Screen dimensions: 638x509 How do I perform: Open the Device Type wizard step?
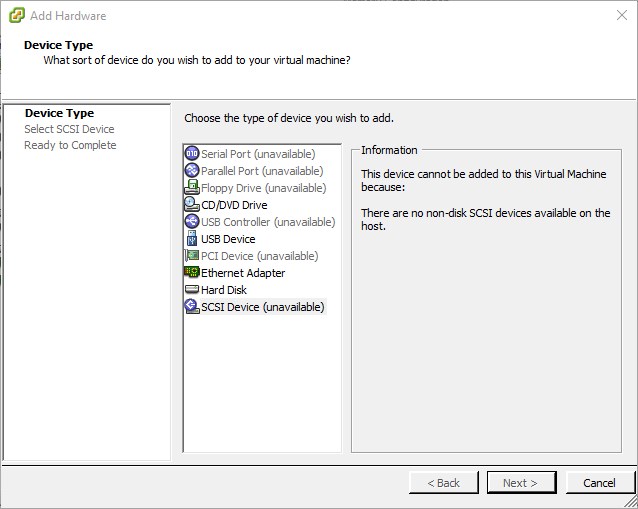(x=59, y=113)
